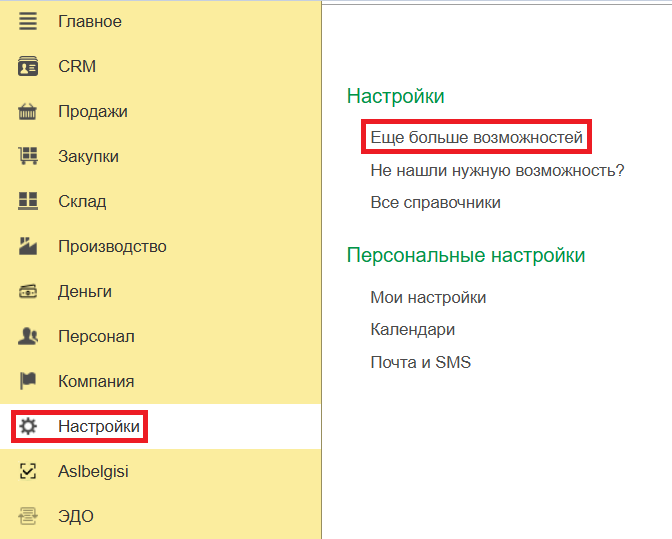
Task: Click the CRM contact card icon
Action: (x=28, y=67)
